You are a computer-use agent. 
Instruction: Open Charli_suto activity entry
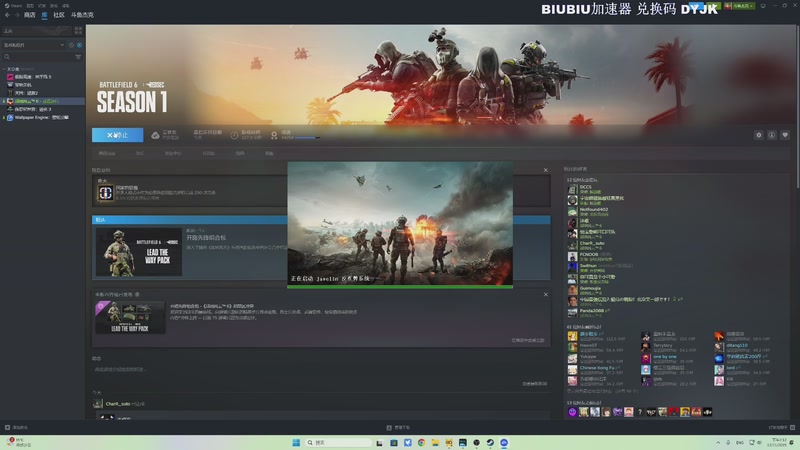(120, 404)
